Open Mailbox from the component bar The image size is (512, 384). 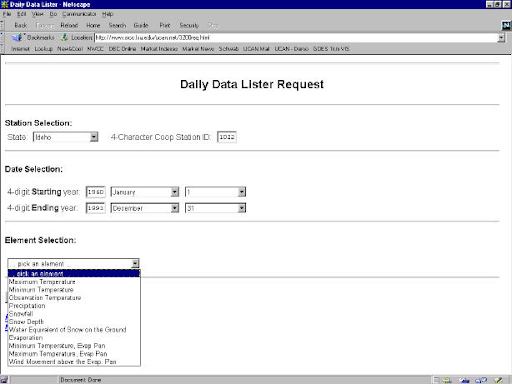click(464, 380)
